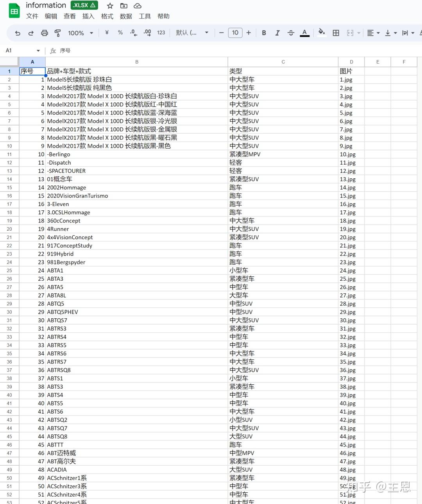Open text wrapping dropdown
This screenshot has width=422, height=504.
pyautogui.click(x=408, y=33)
